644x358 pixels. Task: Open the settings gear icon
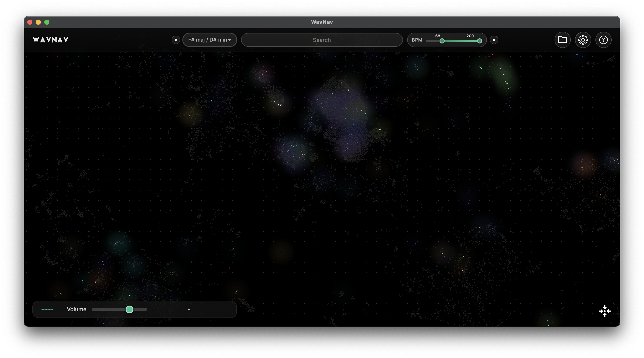point(583,40)
